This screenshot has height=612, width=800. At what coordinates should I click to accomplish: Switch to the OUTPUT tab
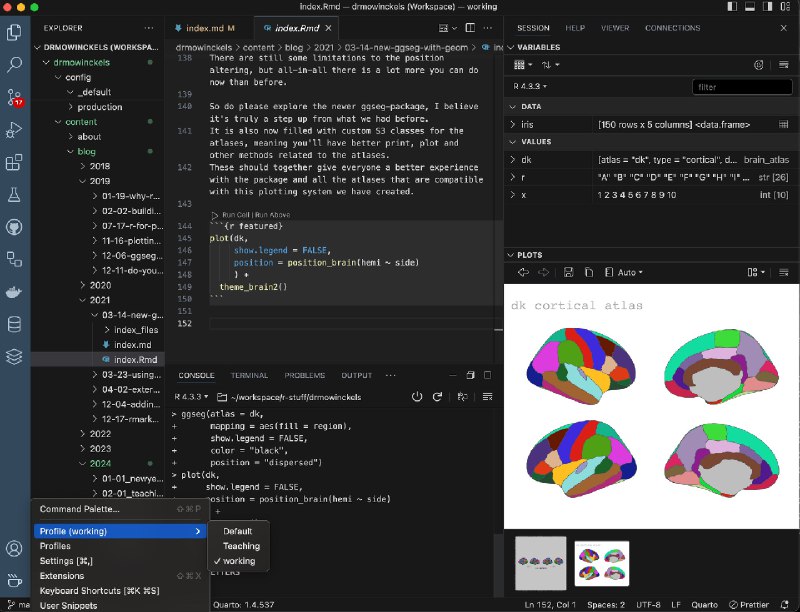coord(357,375)
